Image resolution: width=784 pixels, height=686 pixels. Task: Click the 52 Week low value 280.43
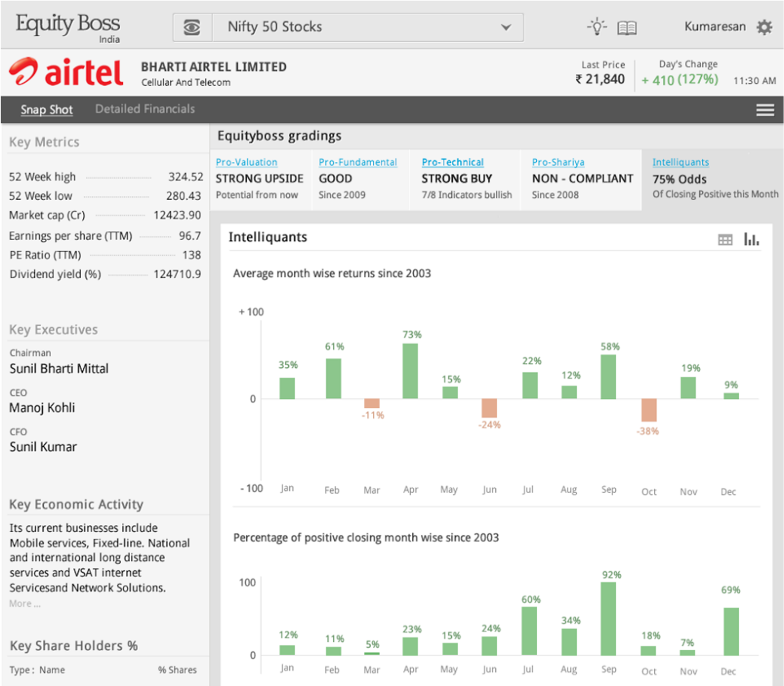pyautogui.click(x=183, y=196)
